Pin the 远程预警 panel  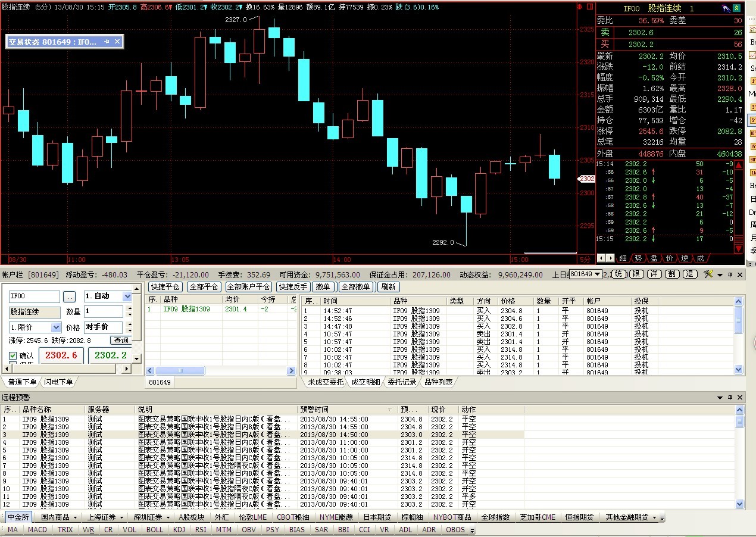pos(730,397)
